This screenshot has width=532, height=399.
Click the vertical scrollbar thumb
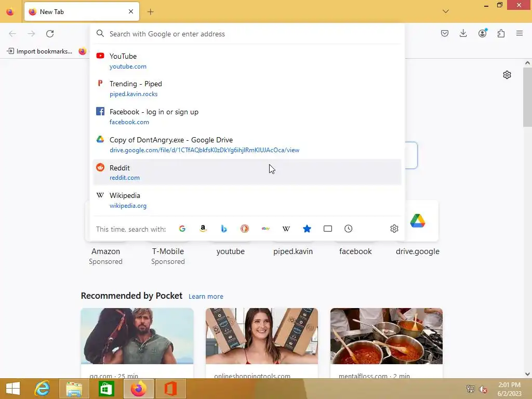[527, 97]
